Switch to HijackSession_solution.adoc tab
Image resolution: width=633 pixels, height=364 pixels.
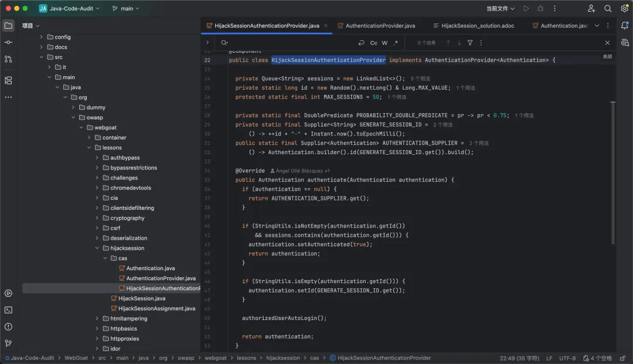click(x=474, y=25)
